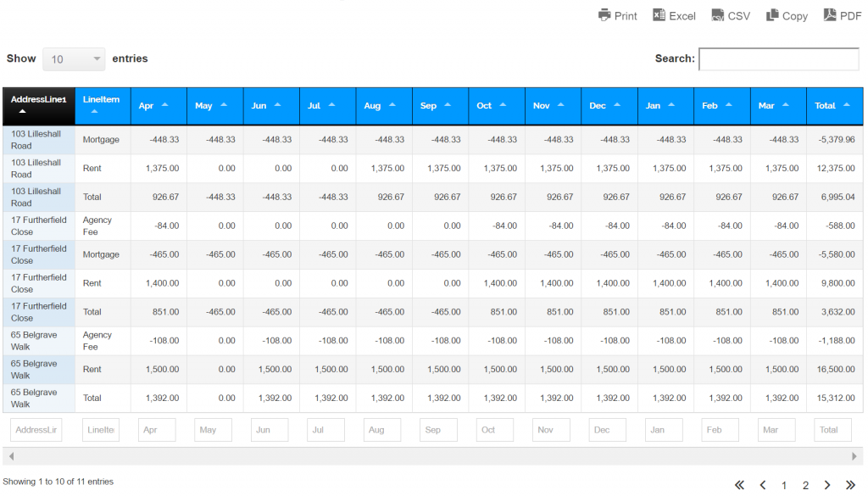Export table using Excel icon

[x=674, y=15]
